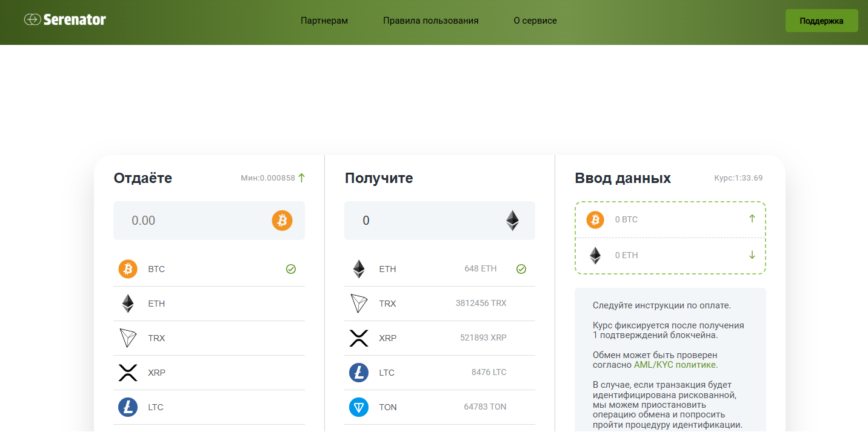Open Правила пользования page
868x432 pixels.
pyautogui.click(x=431, y=21)
